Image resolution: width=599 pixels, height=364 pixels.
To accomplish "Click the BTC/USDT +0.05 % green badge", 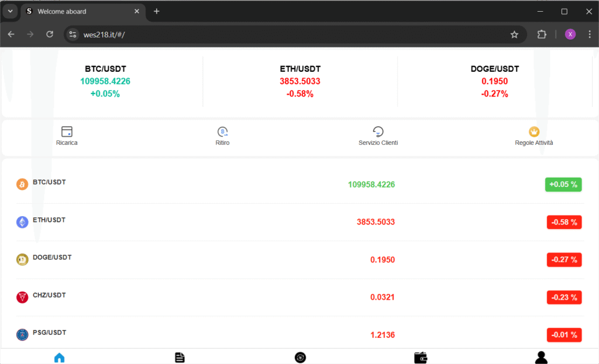I will [563, 185].
